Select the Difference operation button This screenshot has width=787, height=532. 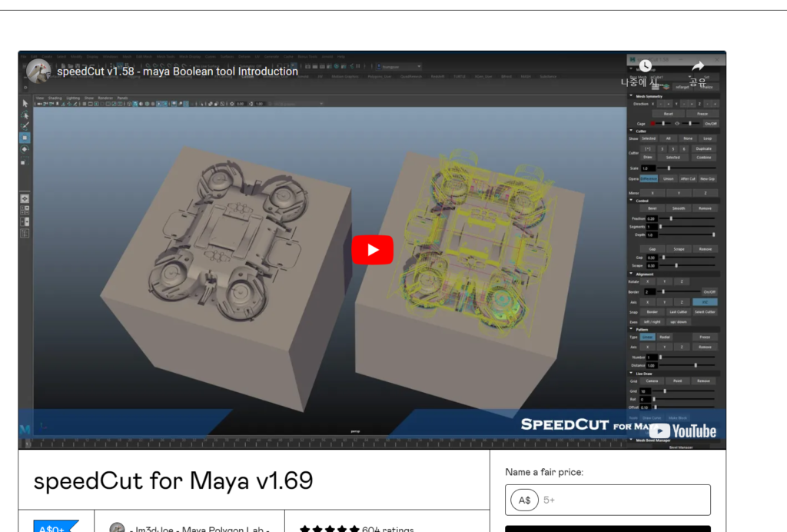[x=649, y=179]
